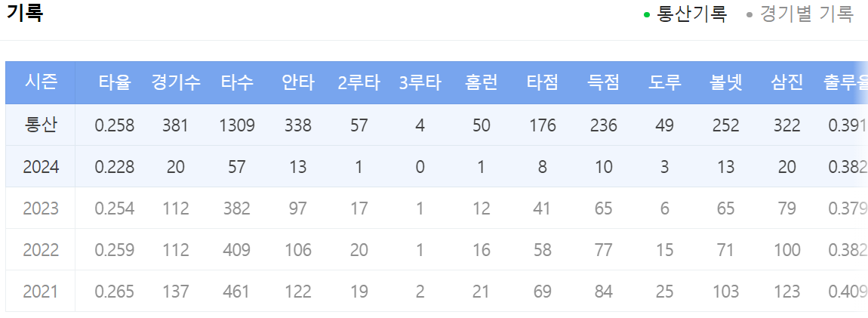Click the 타율 column header

(x=115, y=83)
